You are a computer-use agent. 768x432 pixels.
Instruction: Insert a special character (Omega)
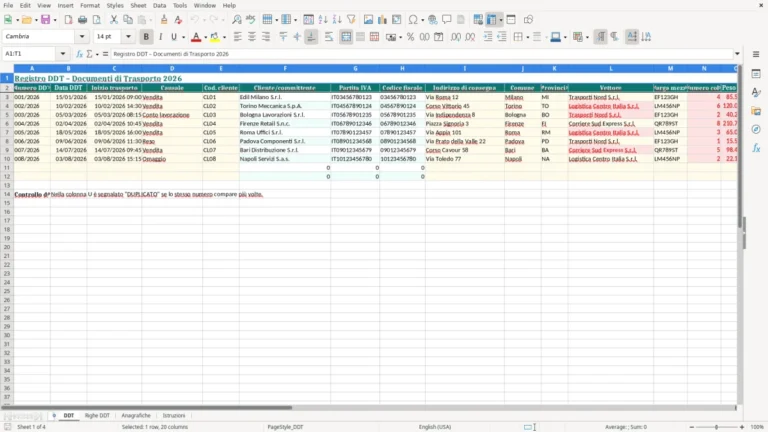(x=413, y=20)
